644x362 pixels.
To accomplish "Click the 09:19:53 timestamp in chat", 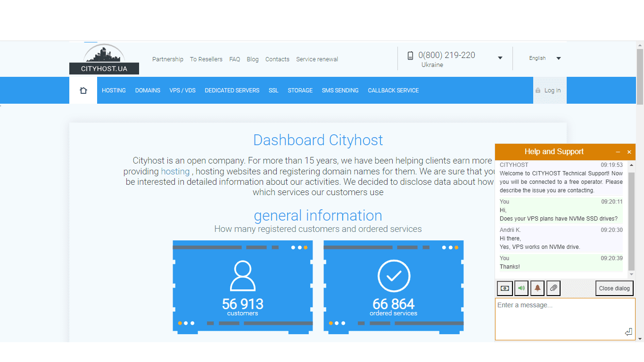I will [x=611, y=165].
